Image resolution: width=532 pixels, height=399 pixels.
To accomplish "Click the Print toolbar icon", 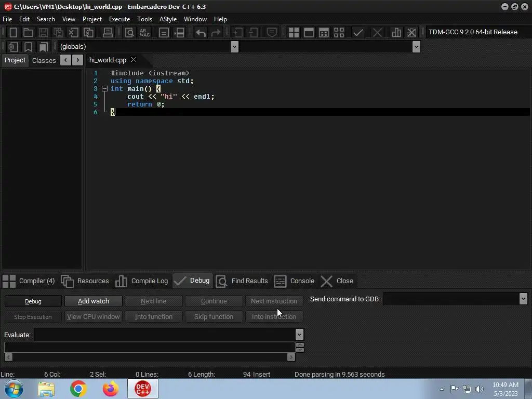I will (108, 33).
